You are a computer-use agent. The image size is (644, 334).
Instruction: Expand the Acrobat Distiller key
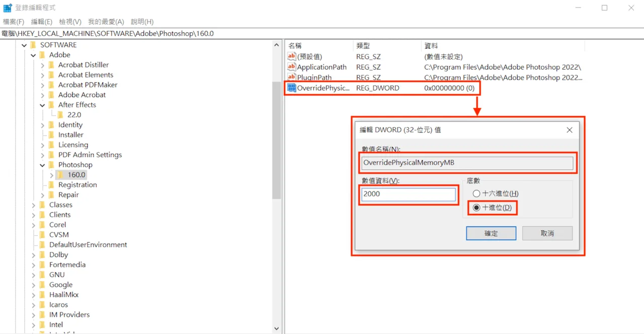[42, 65]
